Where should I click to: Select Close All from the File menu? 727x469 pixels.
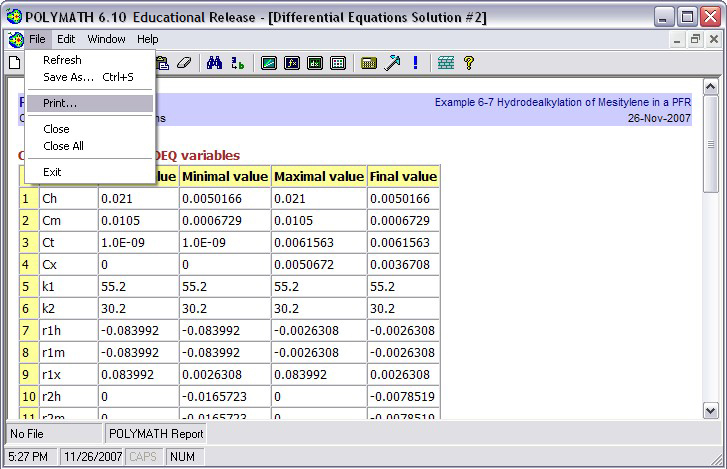(63, 146)
